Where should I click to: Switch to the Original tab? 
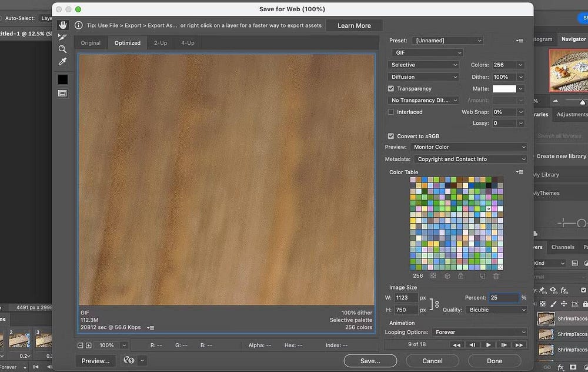(91, 43)
